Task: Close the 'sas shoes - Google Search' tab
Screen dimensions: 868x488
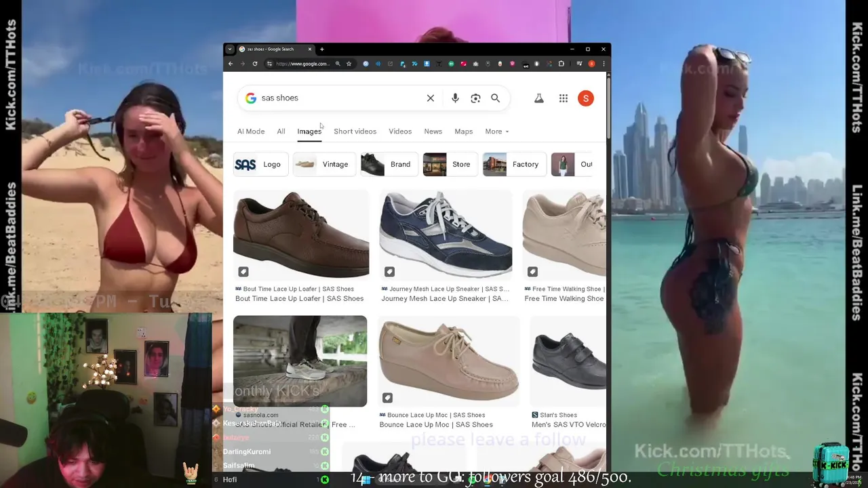Action: pos(310,49)
